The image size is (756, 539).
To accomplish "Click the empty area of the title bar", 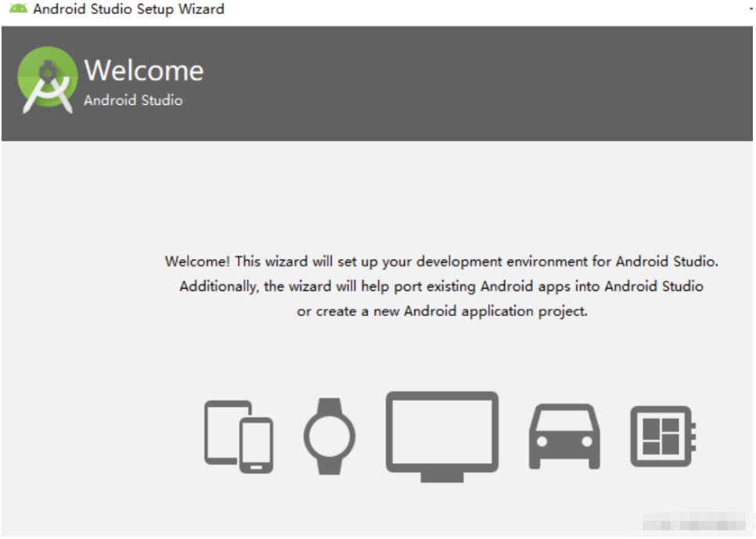I will point(469,9).
